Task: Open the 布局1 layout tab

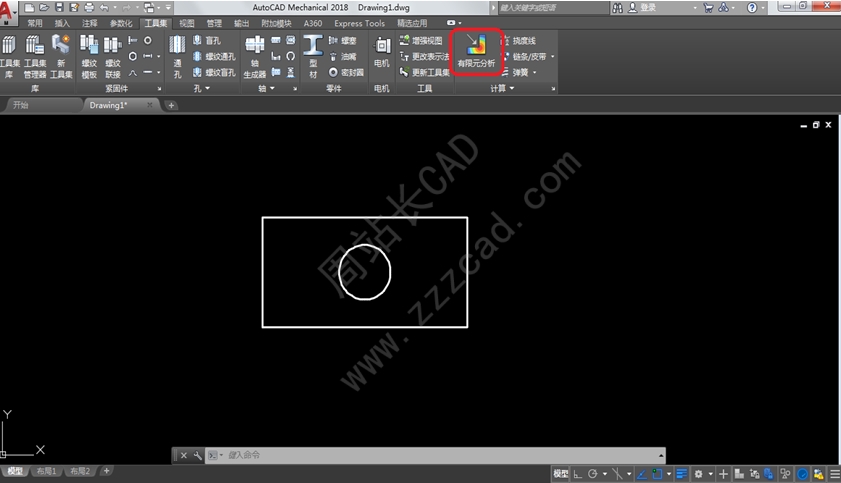Action: pyautogui.click(x=46, y=471)
